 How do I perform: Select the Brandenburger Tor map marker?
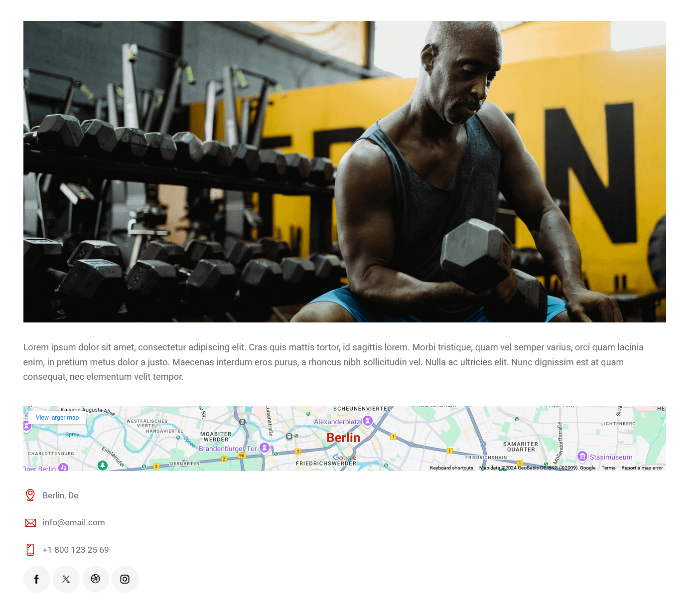coord(265,448)
